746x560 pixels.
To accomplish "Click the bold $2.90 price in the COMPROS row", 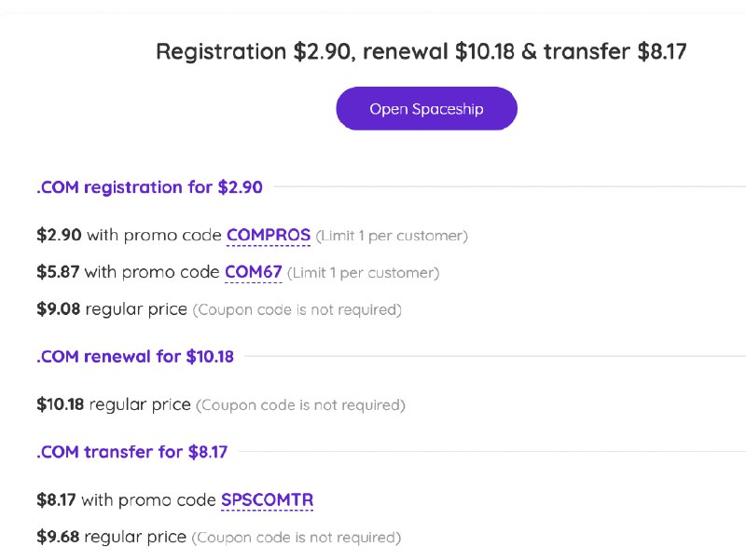I will coord(59,235).
